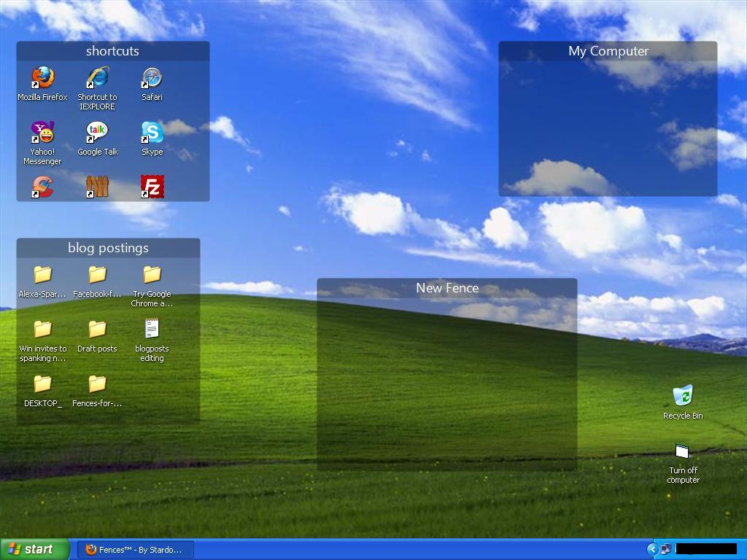Select the red CCleaner shortcut icon

click(43, 187)
